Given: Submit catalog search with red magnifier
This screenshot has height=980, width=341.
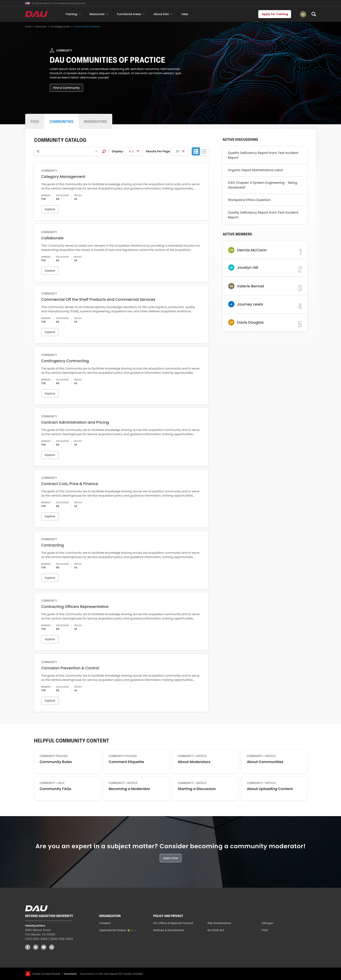Looking at the screenshot, I should pos(104,151).
